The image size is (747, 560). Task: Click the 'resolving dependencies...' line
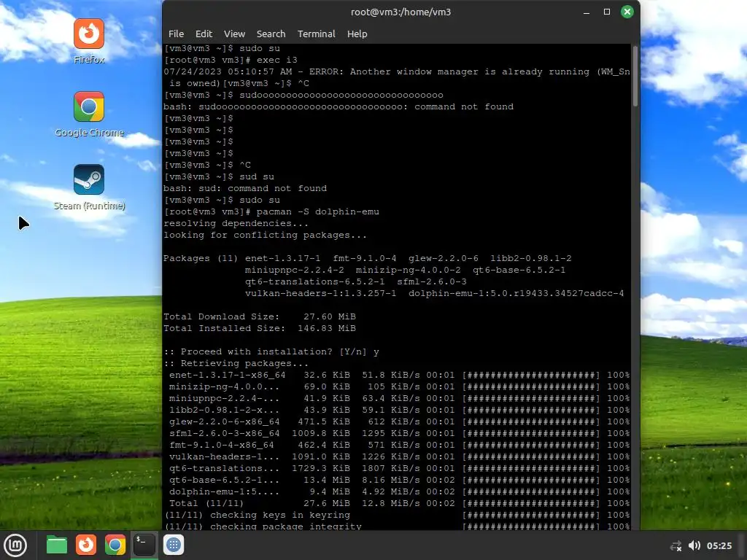236,223
